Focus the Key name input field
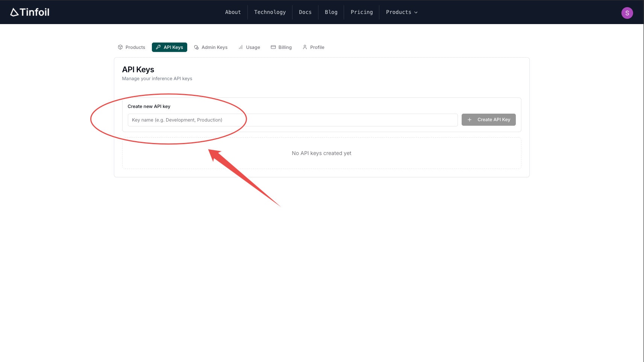 point(292,120)
